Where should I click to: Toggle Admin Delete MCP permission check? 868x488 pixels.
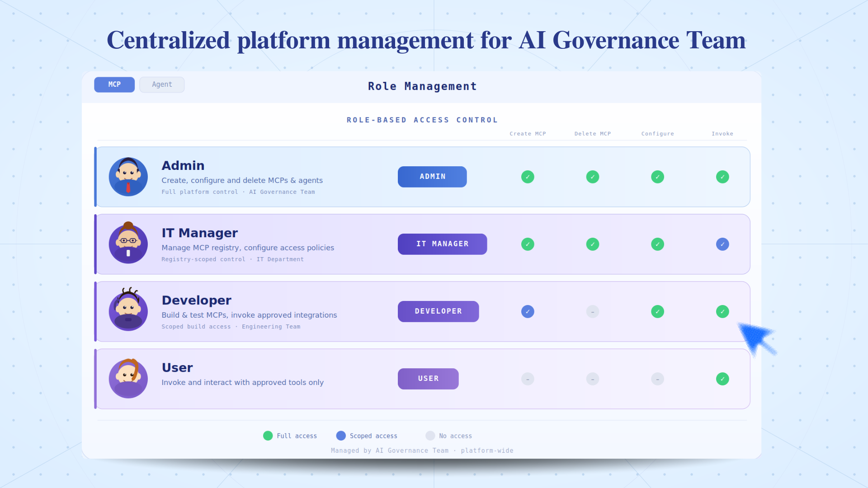tap(593, 177)
